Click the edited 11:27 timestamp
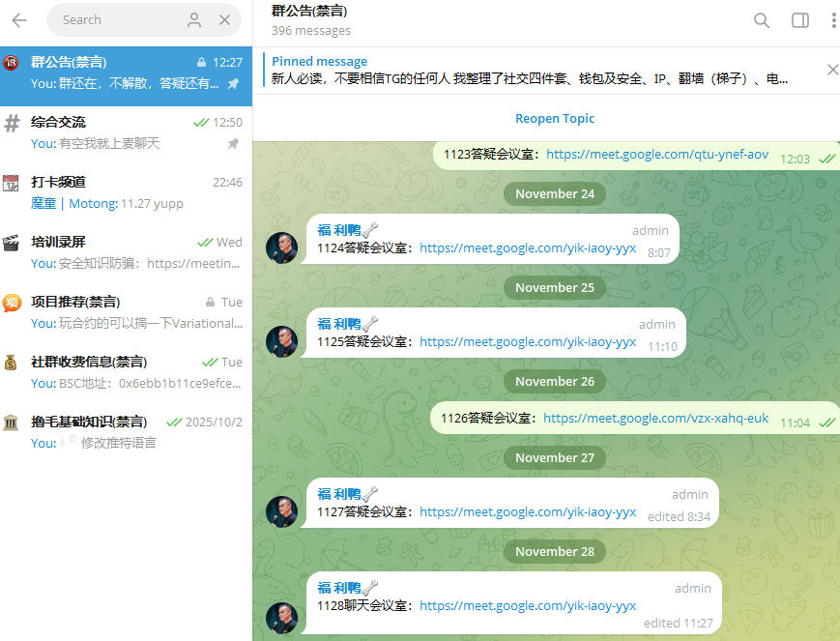 click(x=679, y=624)
